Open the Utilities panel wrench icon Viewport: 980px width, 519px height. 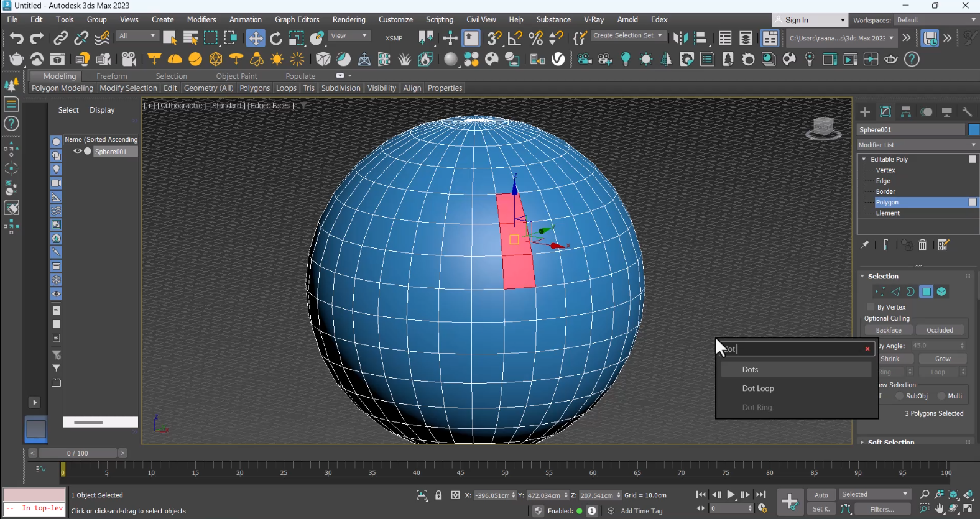pyautogui.click(x=967, y=112)
